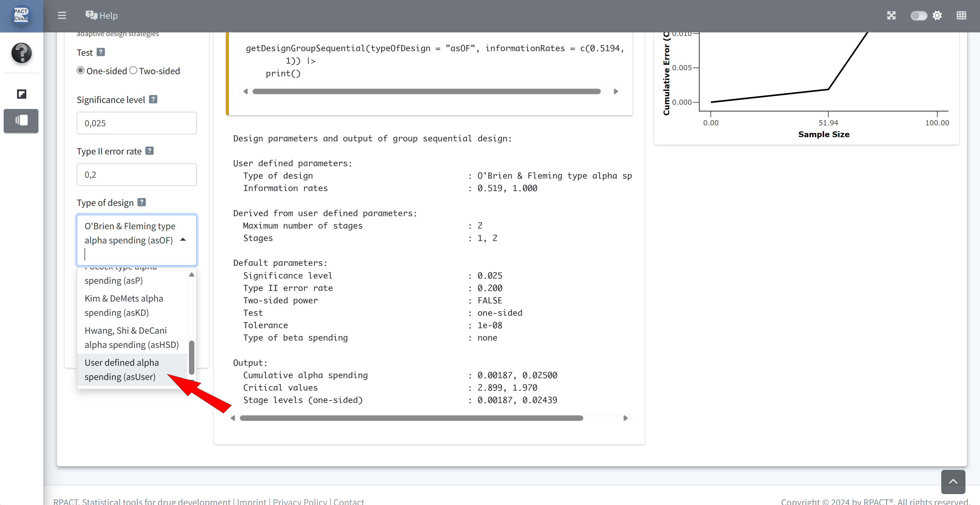The height and width of the screenshot is (505, 980).
Task: Select the Two-sided test radio button
Action: [x=133, y=71]
